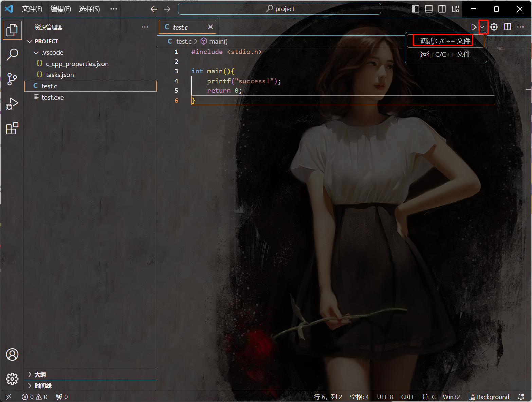
Task: Collapse the PROJECT folder section
Action: coord(90,41)
